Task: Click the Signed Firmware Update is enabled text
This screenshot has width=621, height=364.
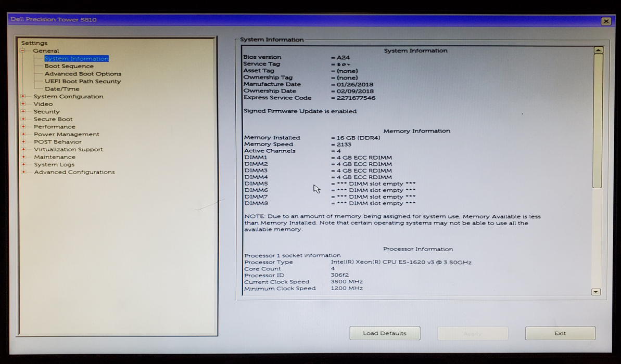Action: (x=300, y=111)
